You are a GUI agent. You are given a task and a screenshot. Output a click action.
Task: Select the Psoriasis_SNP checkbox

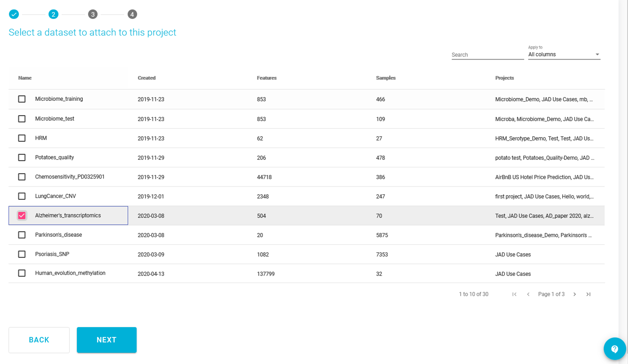pos(22,254)
